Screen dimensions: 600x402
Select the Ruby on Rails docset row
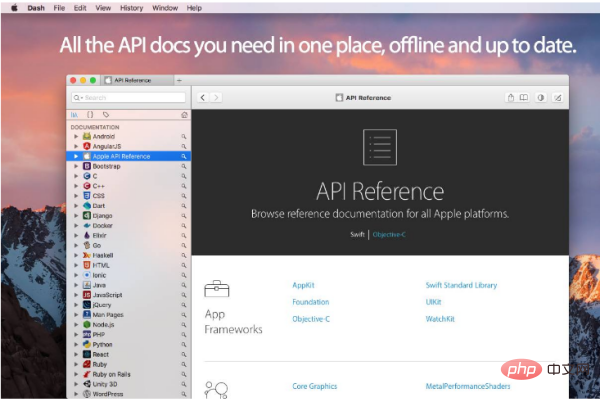[x=129, y=374]
